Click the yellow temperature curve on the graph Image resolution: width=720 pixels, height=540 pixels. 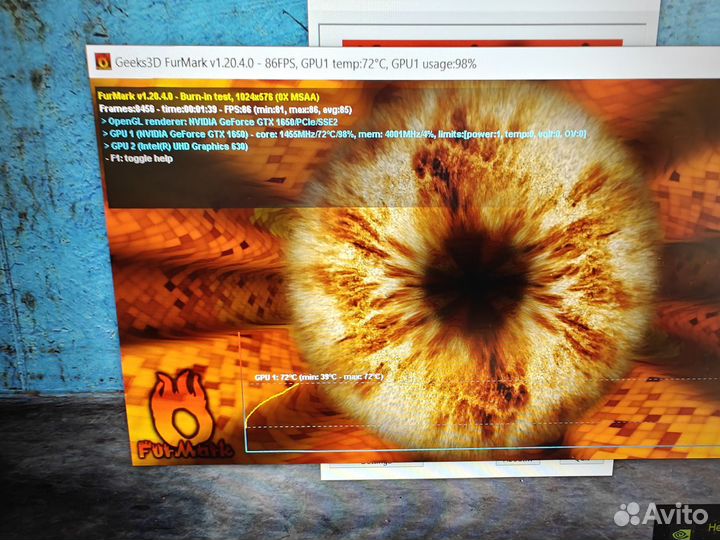click(271, 400)
